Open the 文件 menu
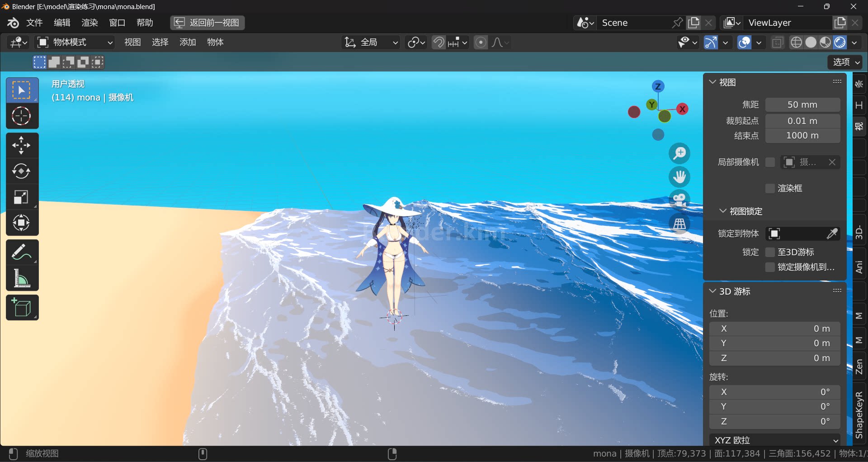The image size is (868, 462). pyautogui.click(x=34, y=23)
